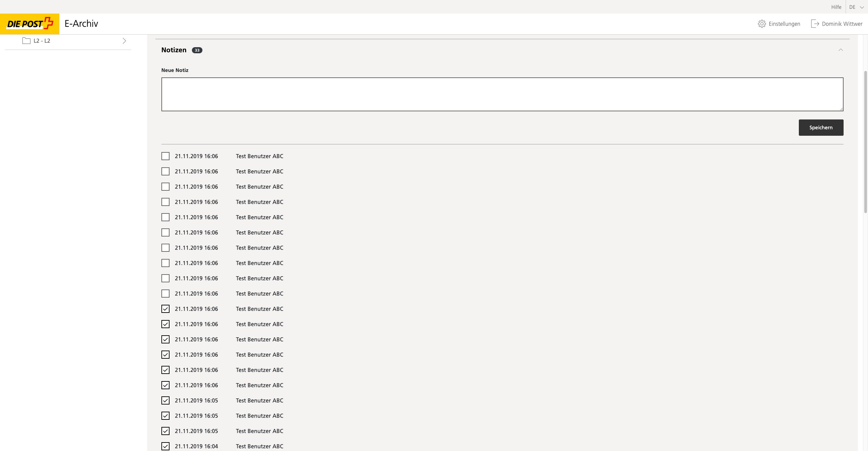
Task: Open the Hilfe link
Action: tap(836, 7)
